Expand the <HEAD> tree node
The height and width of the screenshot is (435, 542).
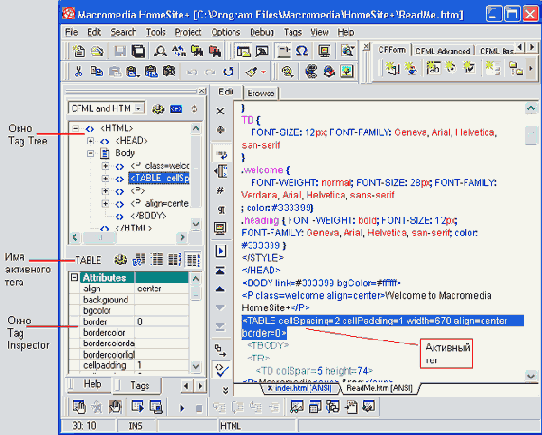pyautogui.click(x=90, y=141)
